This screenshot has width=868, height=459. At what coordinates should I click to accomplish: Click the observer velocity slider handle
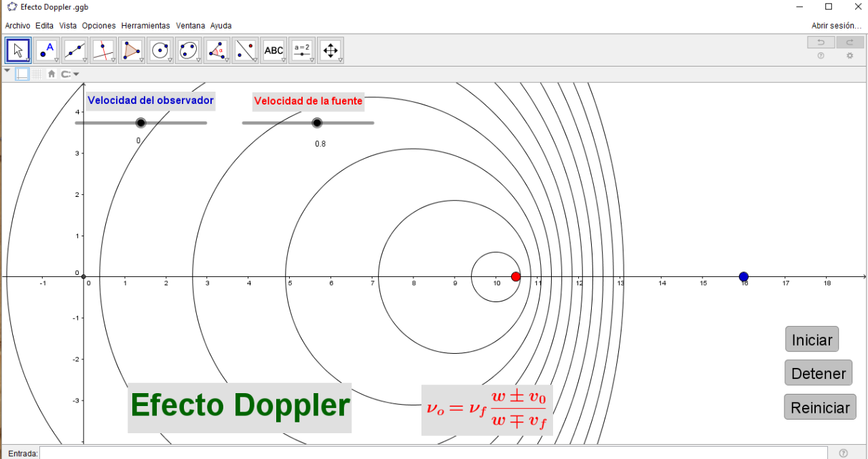(x=140, y=123)
